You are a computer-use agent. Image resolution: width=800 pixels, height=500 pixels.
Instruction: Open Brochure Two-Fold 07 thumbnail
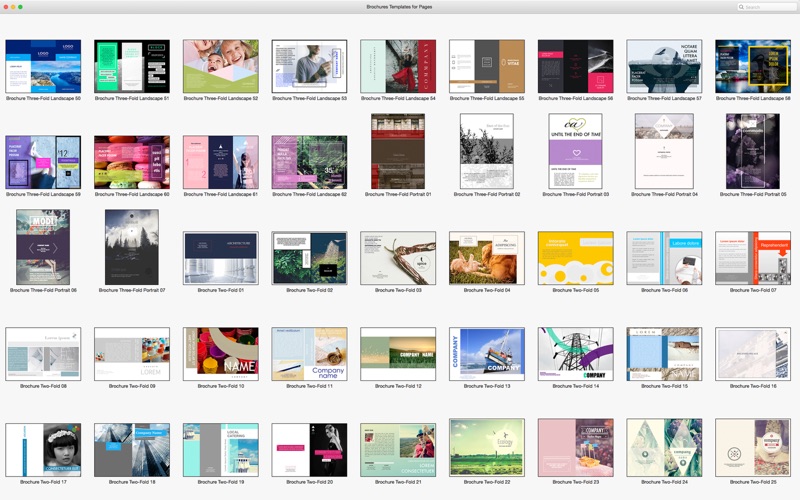click(x=753, y=258)
